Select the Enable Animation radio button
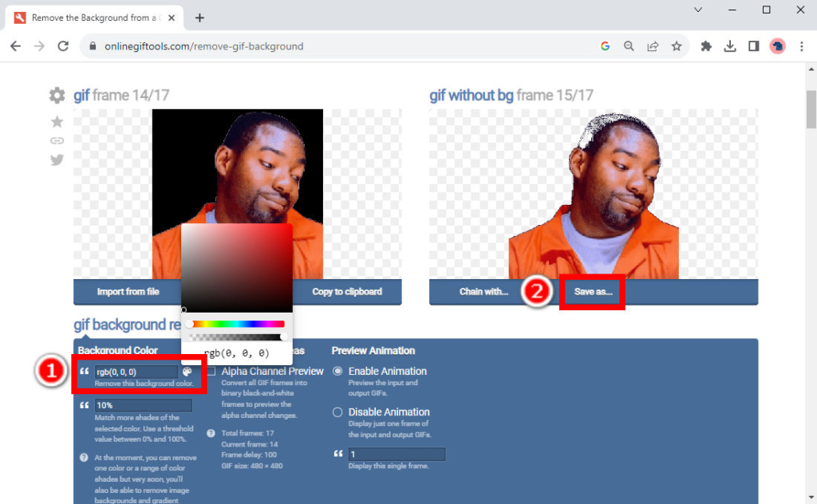The image size is (817, 504). click(339, 371)
